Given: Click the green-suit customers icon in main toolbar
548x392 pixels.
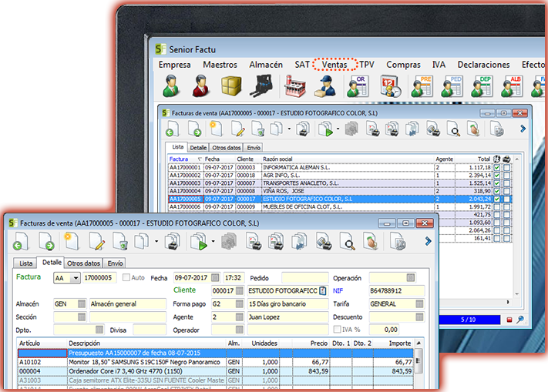Looking at the screenshot, I should pos(171,85).
